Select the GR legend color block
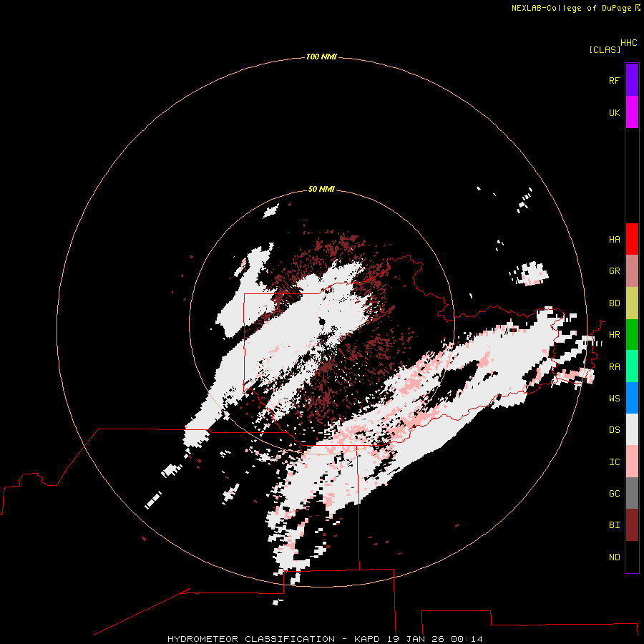This screenshot has width=644, height=644. point(632,271)
